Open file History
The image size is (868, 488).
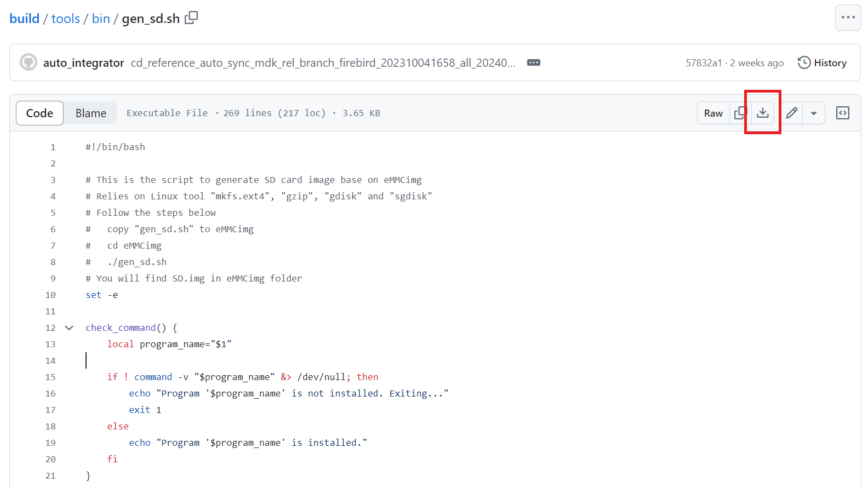[822, 63]
